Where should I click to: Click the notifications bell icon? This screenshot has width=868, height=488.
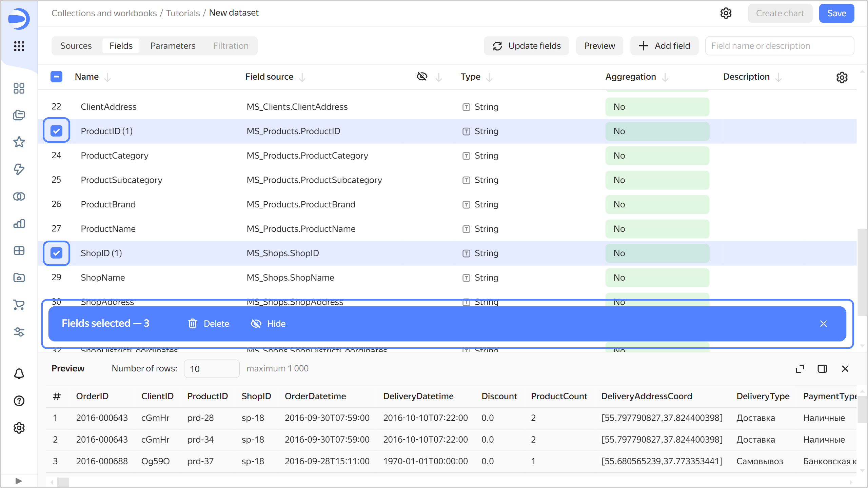[x=19, y=374]
